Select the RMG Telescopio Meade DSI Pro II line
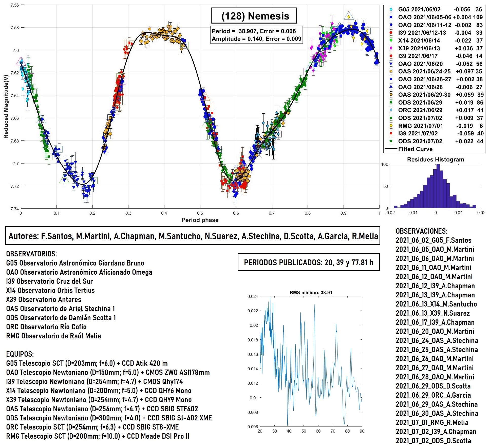The image size is (491, 448). click(x=98, y=436)
